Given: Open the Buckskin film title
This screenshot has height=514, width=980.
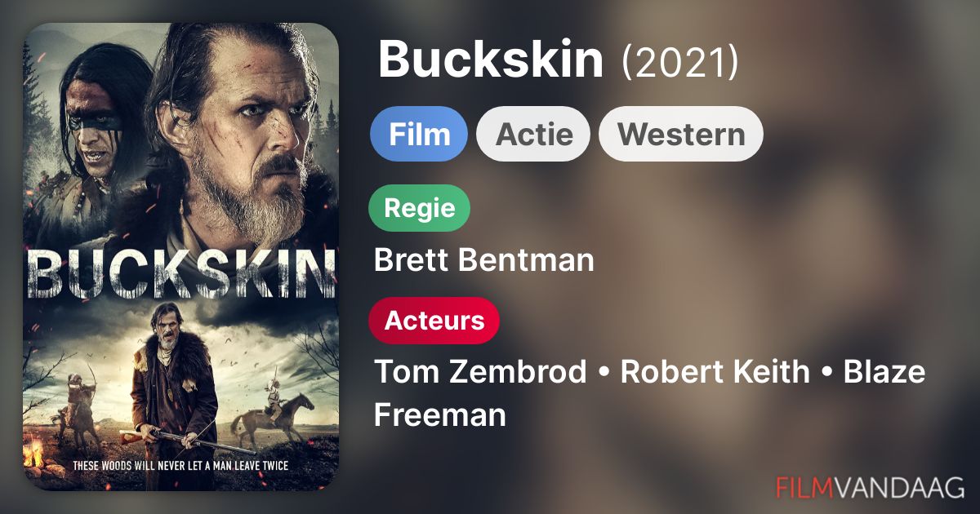Looking at the screenshot, I should [x=490, y=60].
